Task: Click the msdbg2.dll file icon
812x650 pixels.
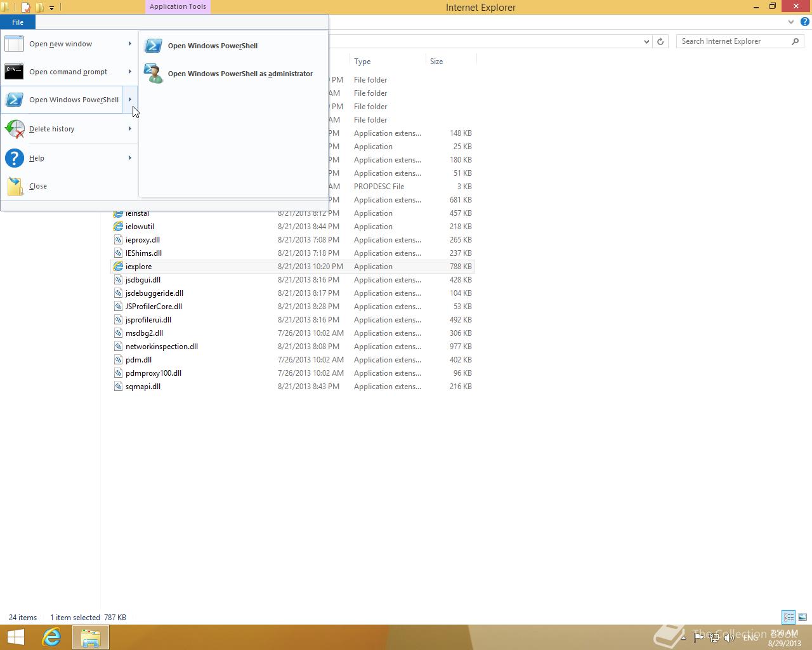Action: coord(118,333)
